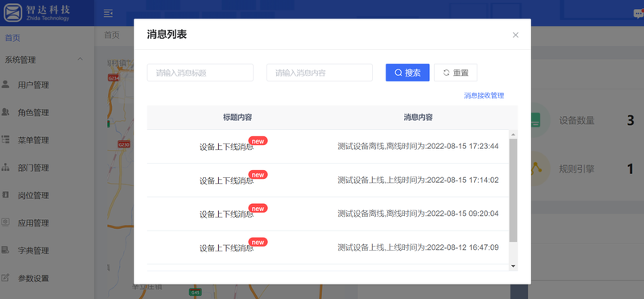Click the 消息内容 column header
Viewport: 644px width, 299px height.
pyautogui.click(x=418, y=117)
